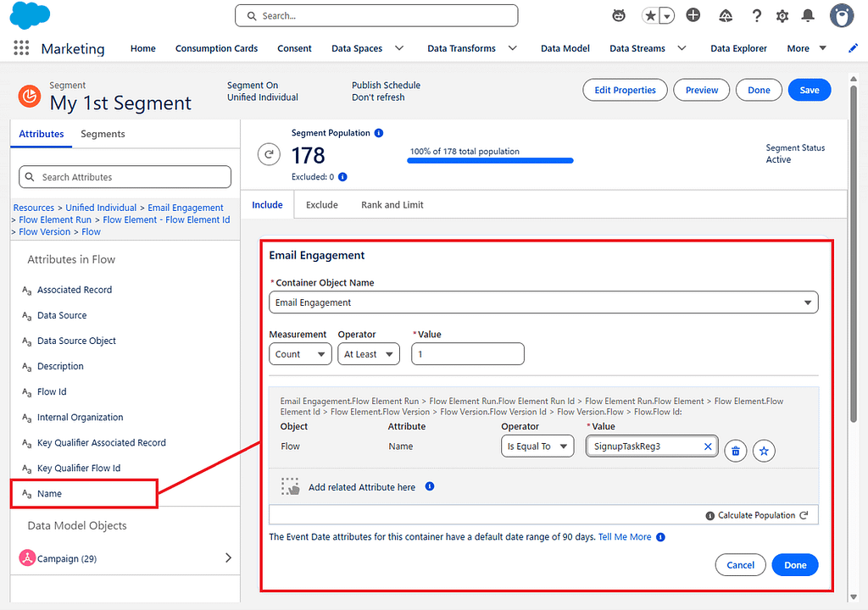Focus the Search Attributes field
This screenshot has width=868, height=610.
click(125, 177)
